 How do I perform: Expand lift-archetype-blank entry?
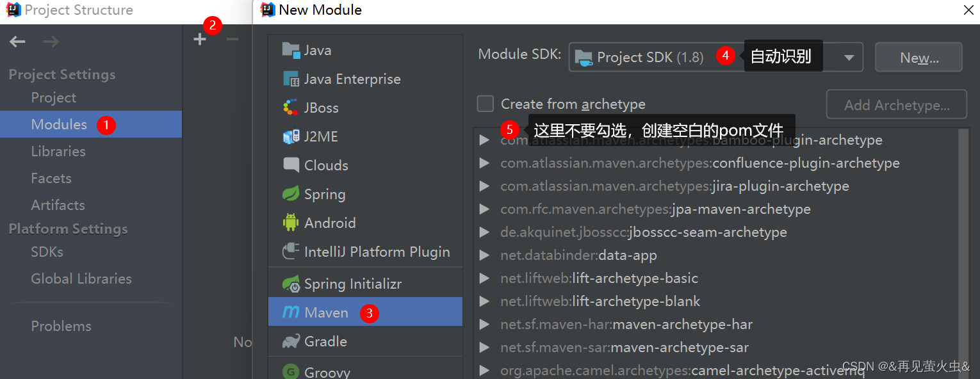[486, 302]
